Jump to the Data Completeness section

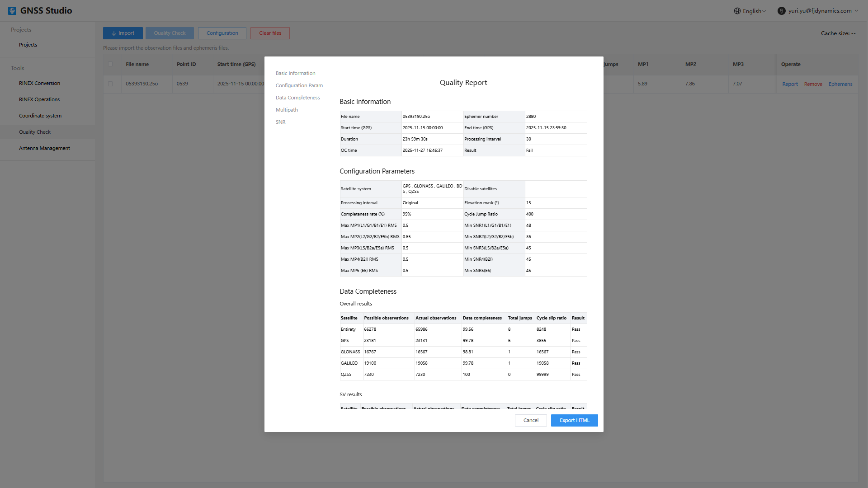tap(297, 98)
